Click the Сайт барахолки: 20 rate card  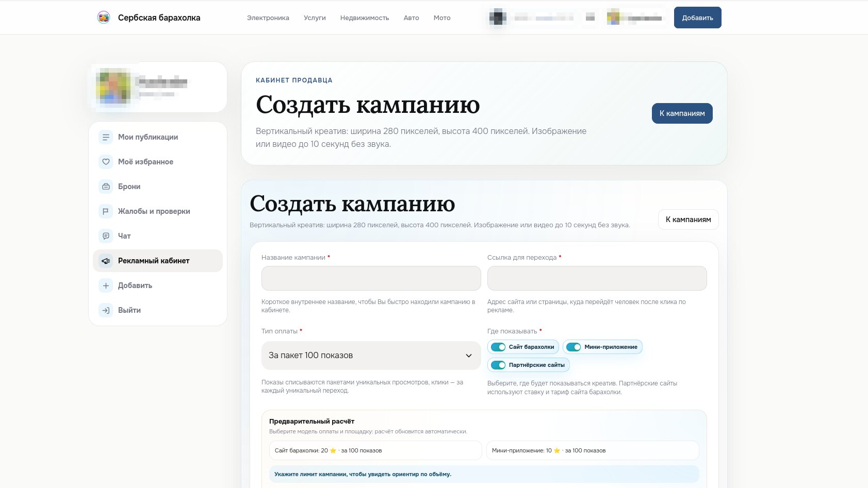[x=375, y=450]
